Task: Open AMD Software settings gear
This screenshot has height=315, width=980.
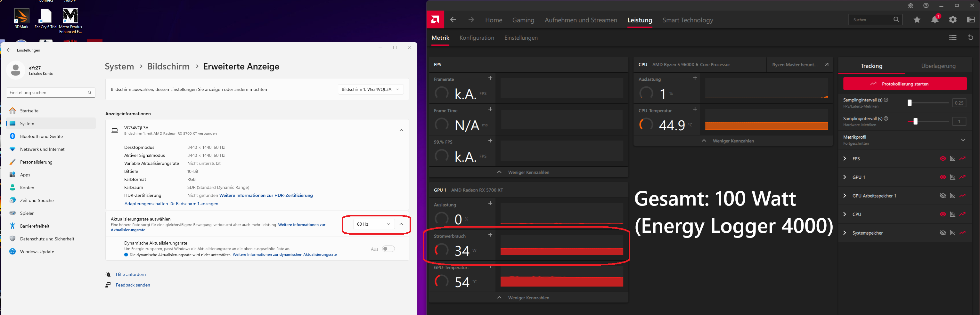Action: (952, 20)
